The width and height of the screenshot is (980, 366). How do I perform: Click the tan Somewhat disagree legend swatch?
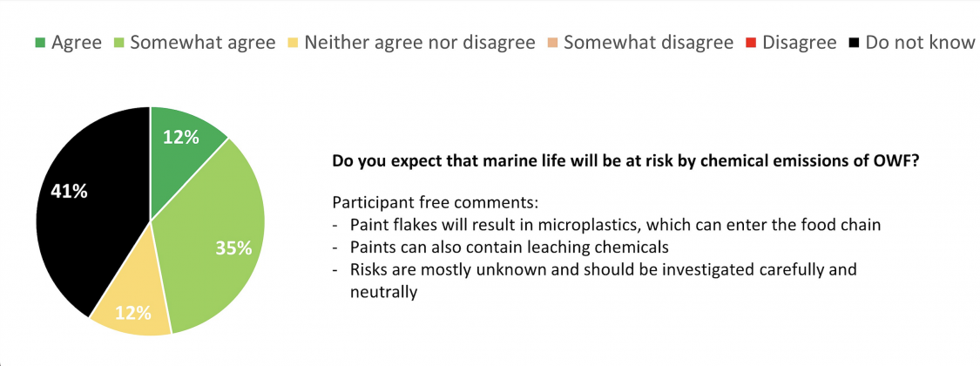(x=552, y=44)
